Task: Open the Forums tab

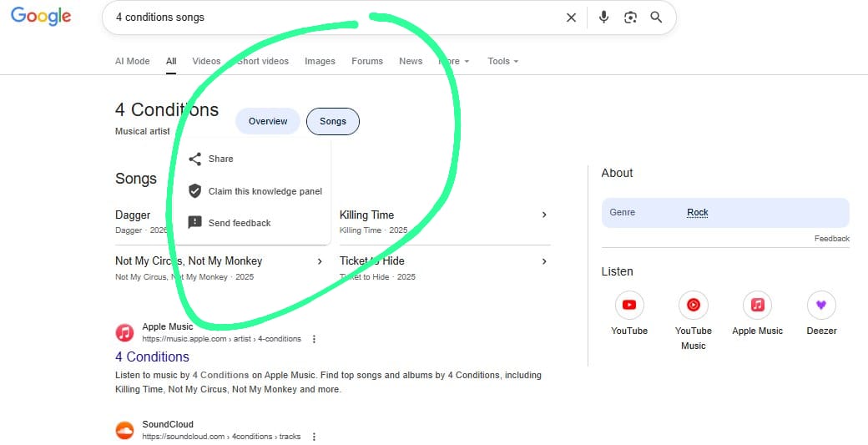Action: click(367, 62)
